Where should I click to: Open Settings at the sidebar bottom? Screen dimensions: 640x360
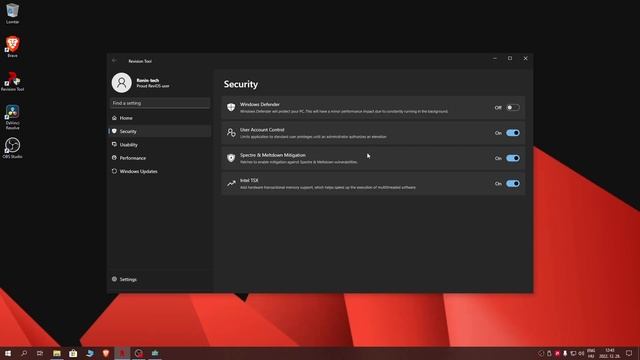160,280
